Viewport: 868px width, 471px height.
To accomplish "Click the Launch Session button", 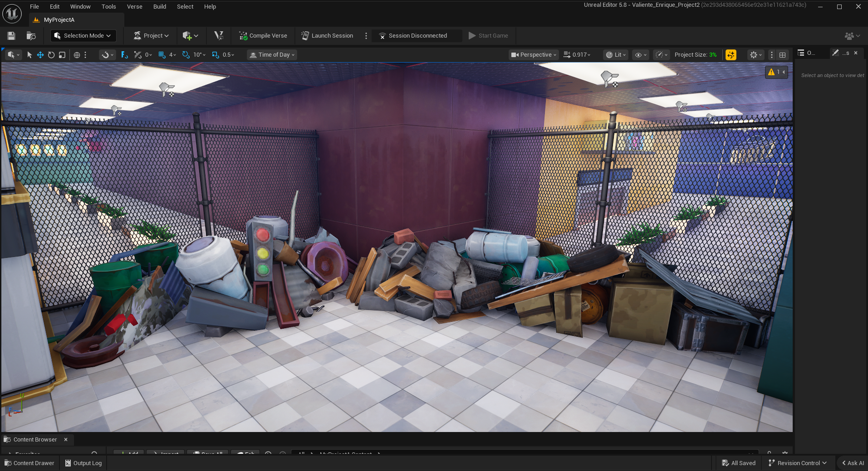I will [x=327, y=36].
